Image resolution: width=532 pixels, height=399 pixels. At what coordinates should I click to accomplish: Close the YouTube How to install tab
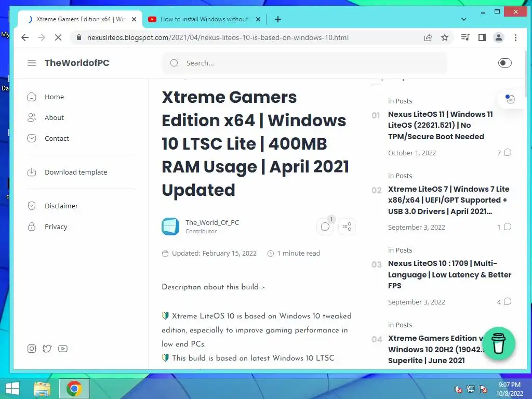(258, 19)
